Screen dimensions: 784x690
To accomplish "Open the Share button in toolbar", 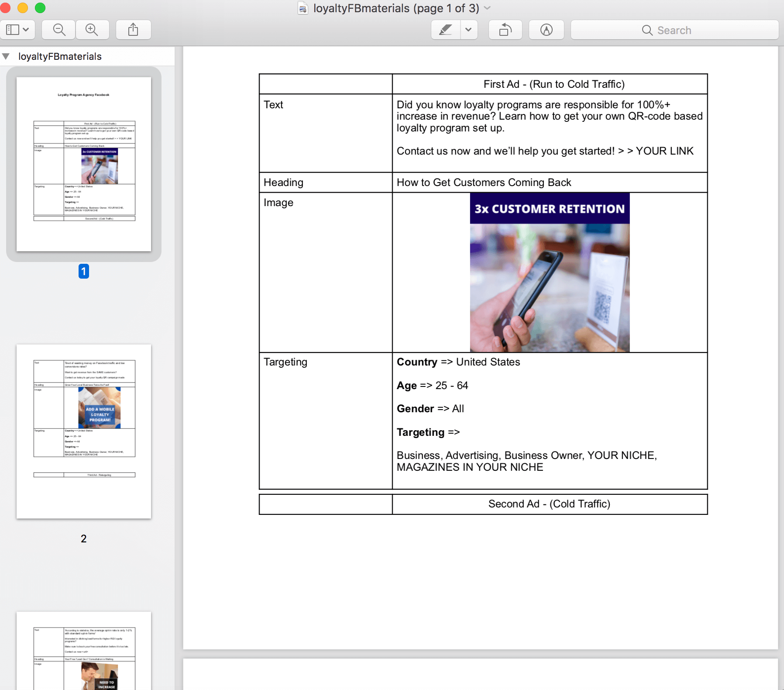I will click(x=133, y=30).
